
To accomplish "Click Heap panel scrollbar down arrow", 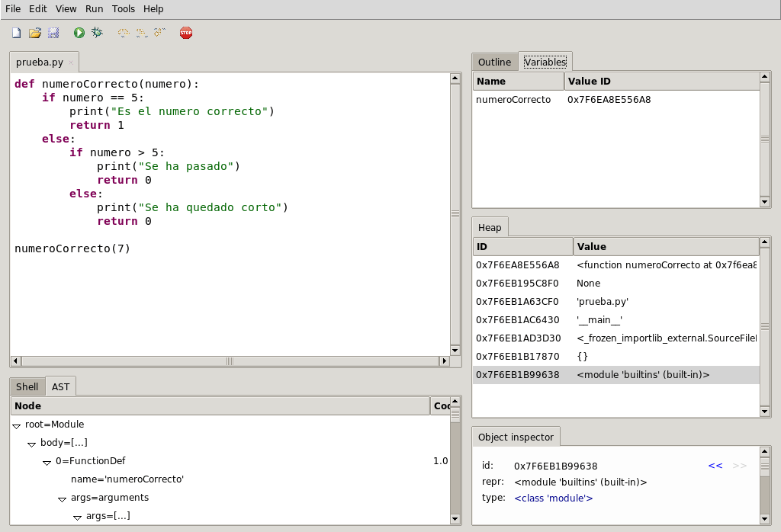I will pyautogui.click(x=764, y=411).
